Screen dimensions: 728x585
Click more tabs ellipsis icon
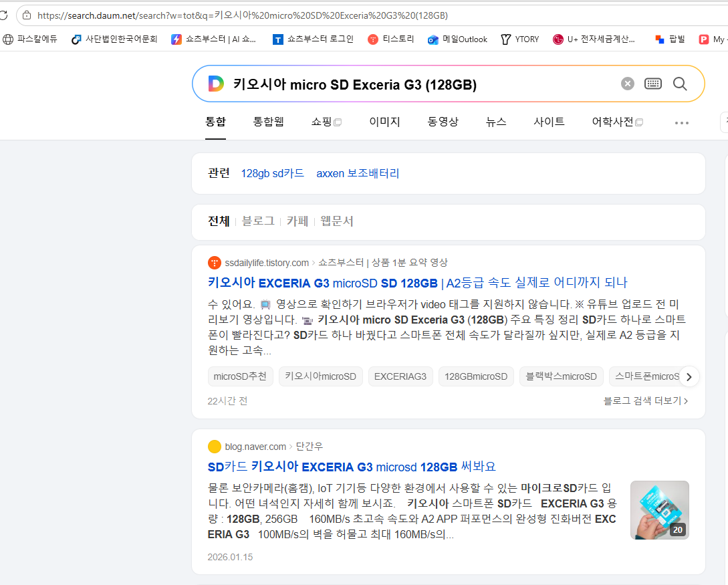click(x=682, y=122)
